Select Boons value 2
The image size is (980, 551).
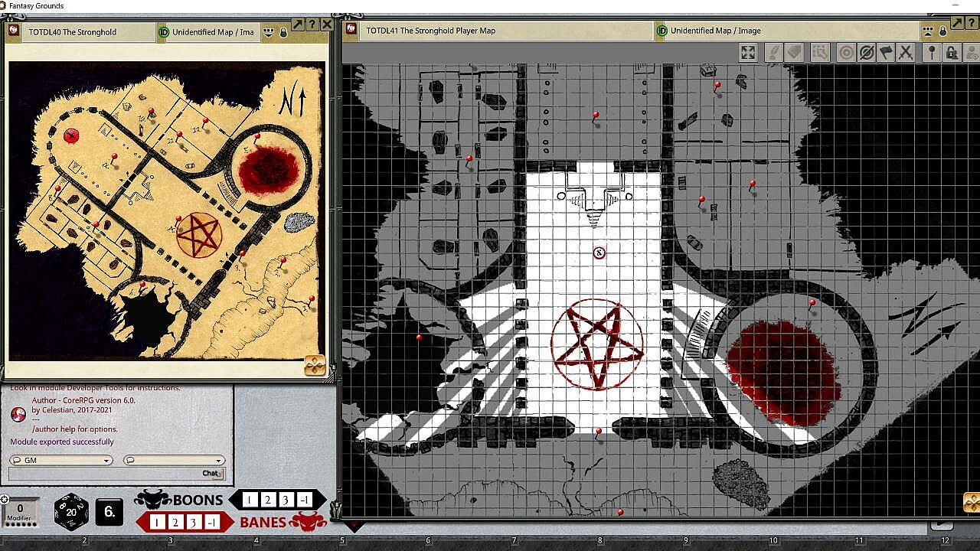tap(268, 500)
